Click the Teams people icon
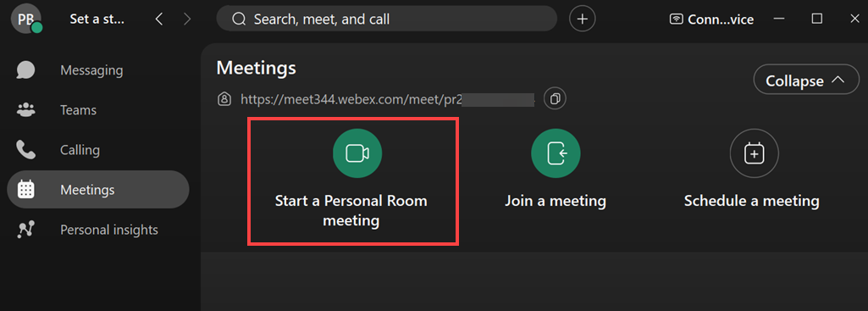 click(26, 110)
